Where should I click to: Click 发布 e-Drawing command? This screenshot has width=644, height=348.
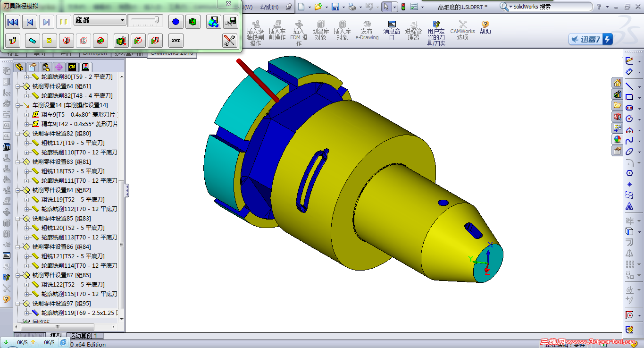coord(367,30)
